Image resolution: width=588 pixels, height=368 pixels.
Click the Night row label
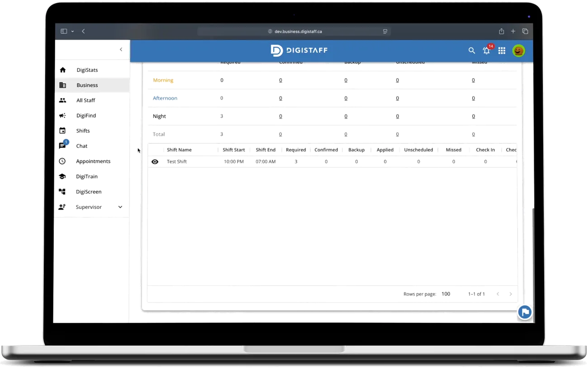(159, 116)
